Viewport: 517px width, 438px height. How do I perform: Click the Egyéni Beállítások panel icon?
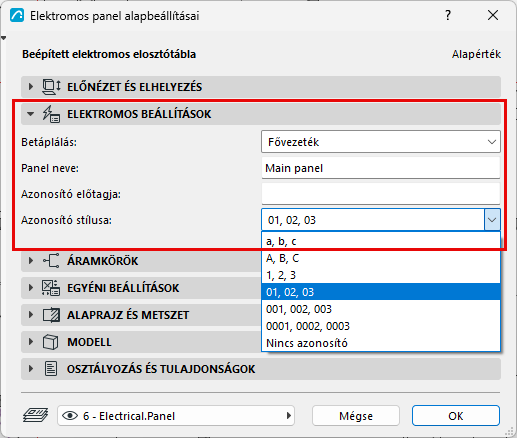tap(51, 288)
